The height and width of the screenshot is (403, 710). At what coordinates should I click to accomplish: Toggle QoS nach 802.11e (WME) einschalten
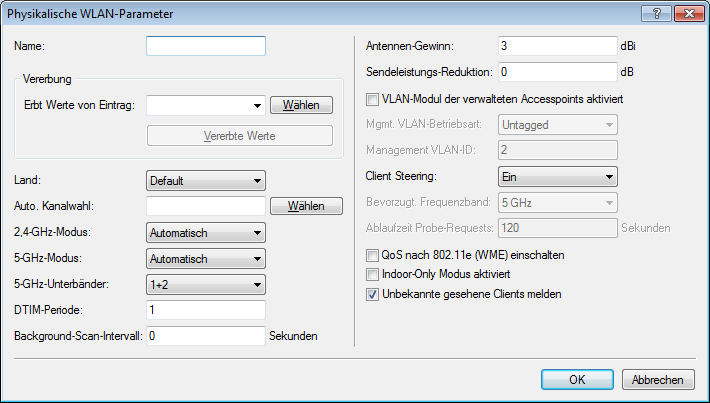point(373,255)
